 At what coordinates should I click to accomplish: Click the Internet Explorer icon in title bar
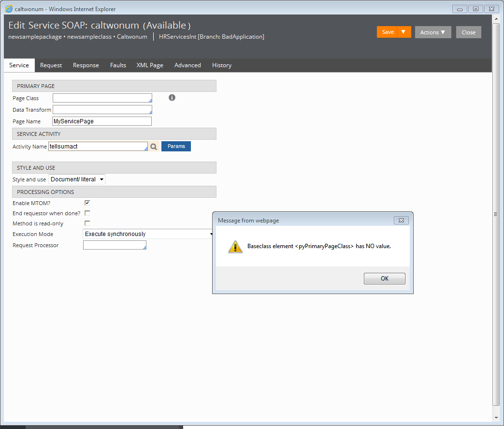pos(9,9)
